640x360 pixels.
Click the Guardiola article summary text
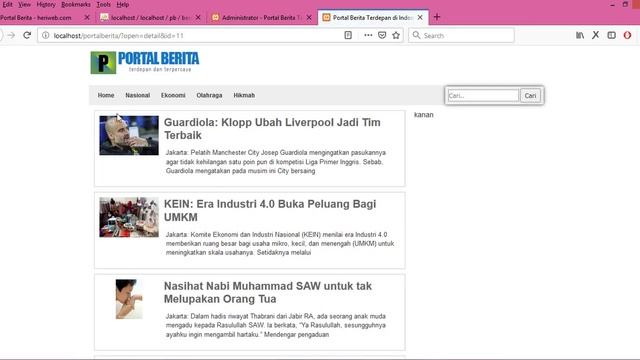click(x=276, y=162)
